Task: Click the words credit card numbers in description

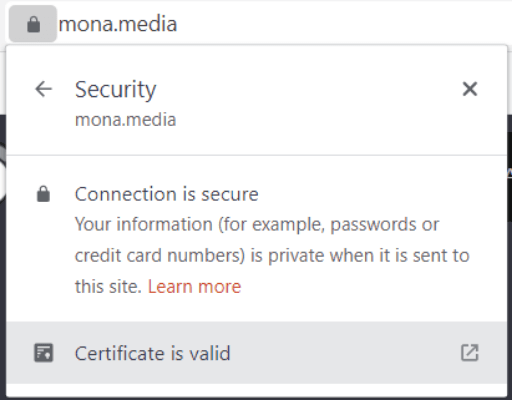Action: click(160, 255)
